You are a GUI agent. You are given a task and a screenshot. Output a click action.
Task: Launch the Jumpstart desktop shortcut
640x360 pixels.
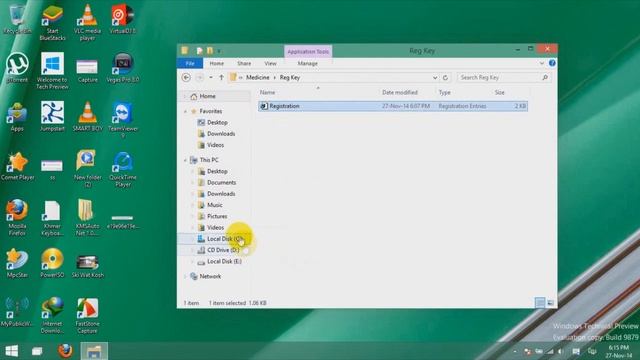coord(52,117)
